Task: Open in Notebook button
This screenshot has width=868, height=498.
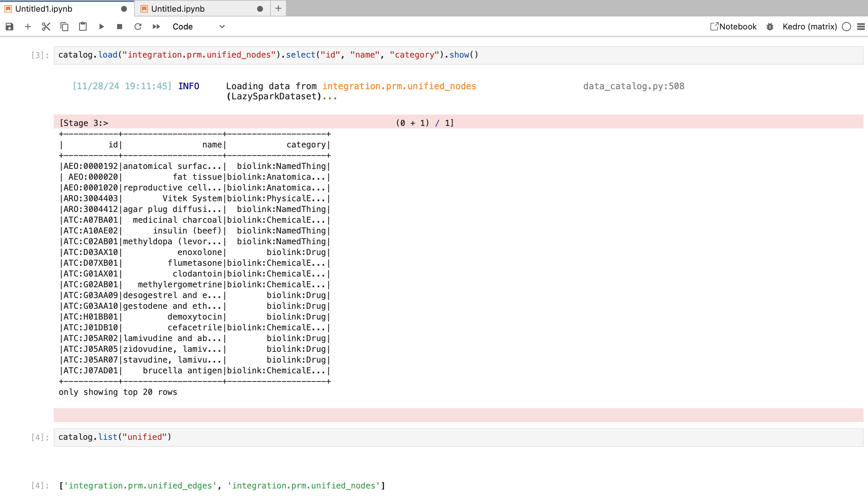Action: [733, 27]
